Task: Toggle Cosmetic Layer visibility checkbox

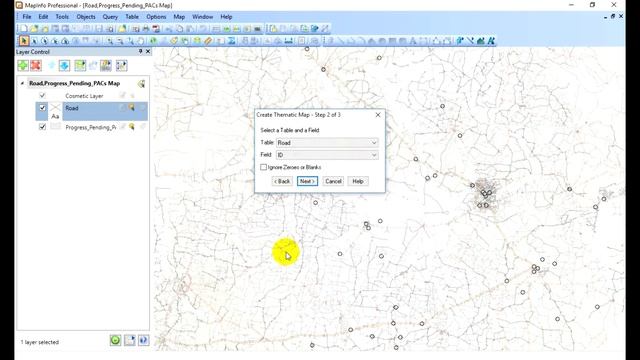Action: (x=42, y=96)
